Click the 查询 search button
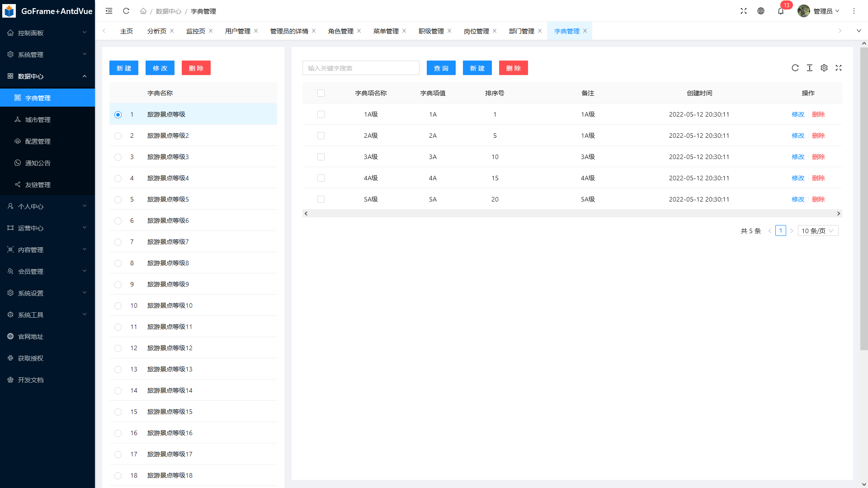The image size is (868, 488). click(441, 68)
